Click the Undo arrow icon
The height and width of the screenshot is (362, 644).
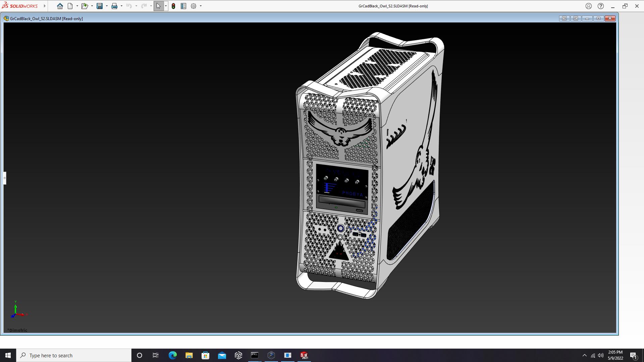click(x=129, y=6)
